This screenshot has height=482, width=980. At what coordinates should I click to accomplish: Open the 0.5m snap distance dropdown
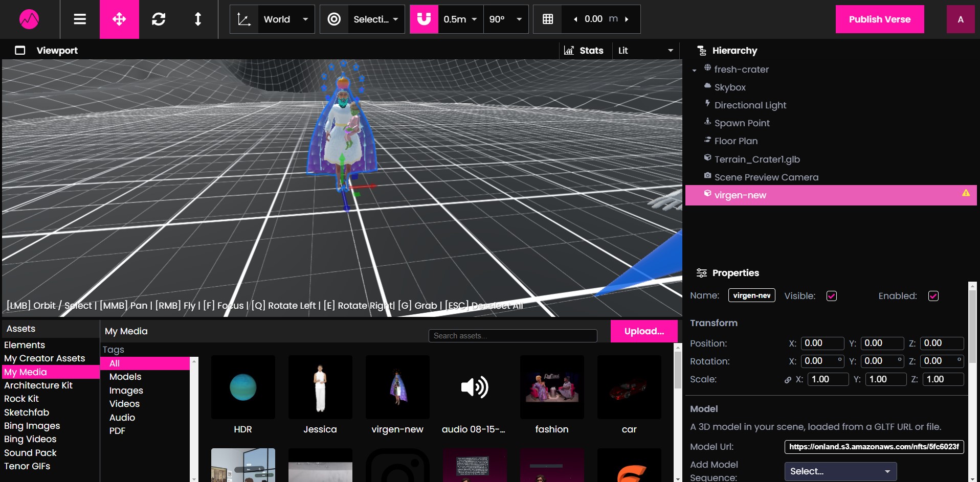(460, 19)
